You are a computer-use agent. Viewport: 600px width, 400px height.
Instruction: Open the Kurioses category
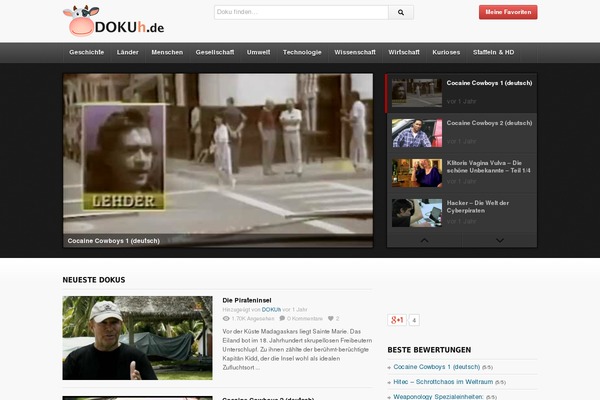point(446,52)
